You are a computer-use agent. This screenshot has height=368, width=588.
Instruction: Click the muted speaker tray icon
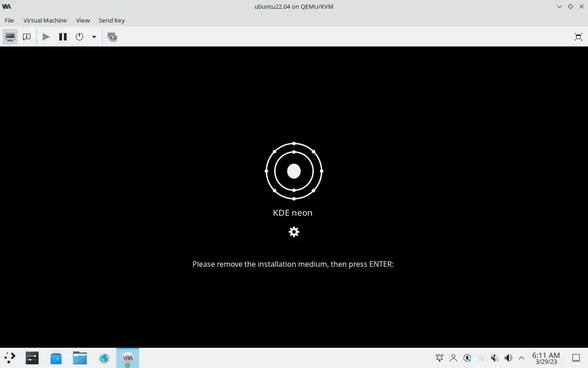coord(495,358)
